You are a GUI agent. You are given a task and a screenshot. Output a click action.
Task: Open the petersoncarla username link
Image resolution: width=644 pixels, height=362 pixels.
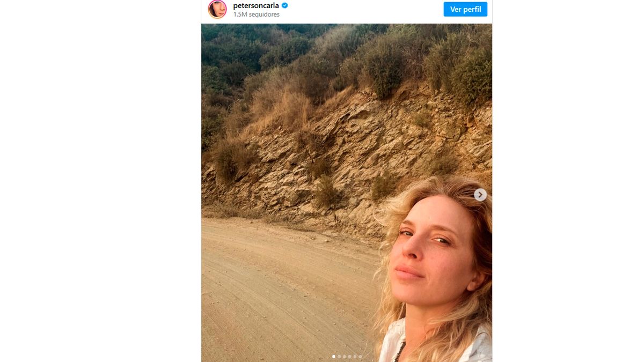(x=256, y=5)
